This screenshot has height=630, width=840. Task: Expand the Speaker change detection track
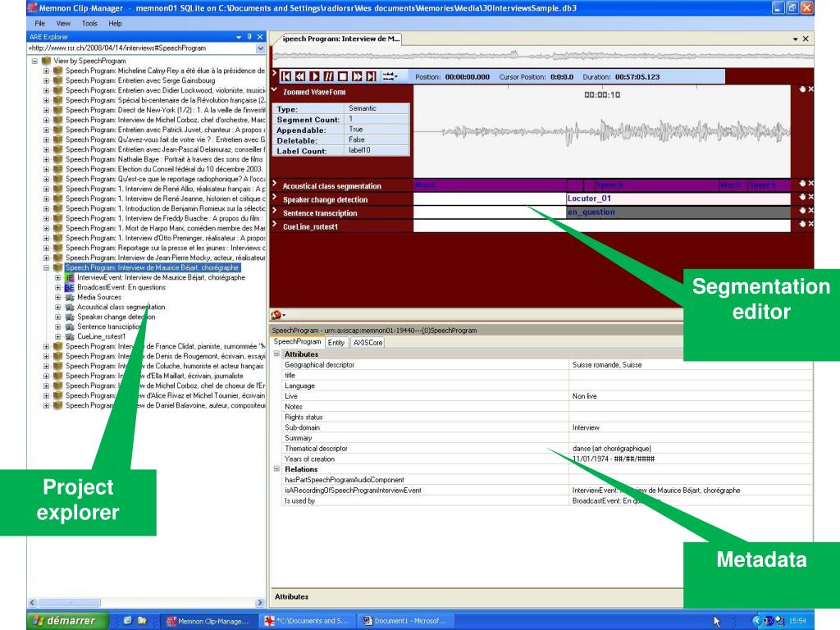(274, 197)
